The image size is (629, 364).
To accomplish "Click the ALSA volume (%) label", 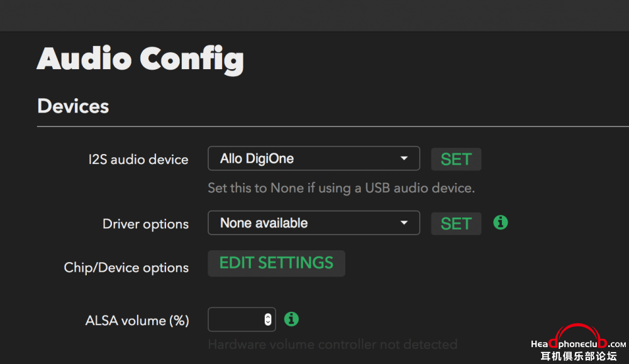I will [x=137, y=321].
